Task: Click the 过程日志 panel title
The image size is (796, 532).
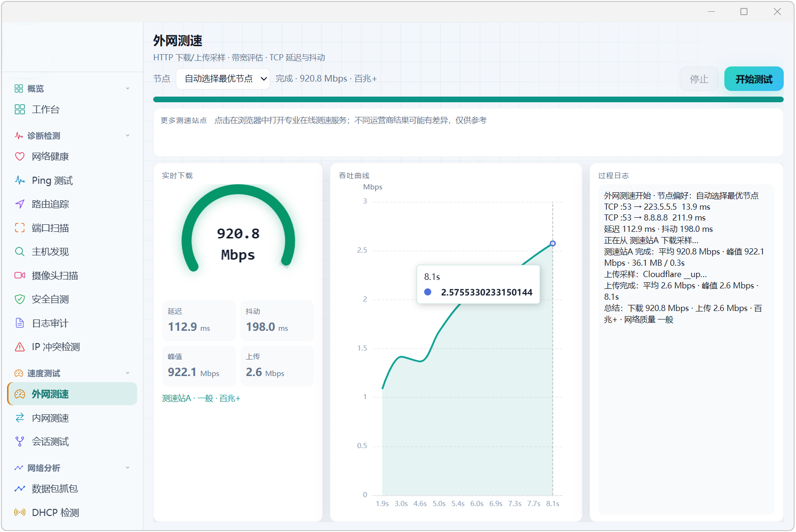Action: [613, 176]
